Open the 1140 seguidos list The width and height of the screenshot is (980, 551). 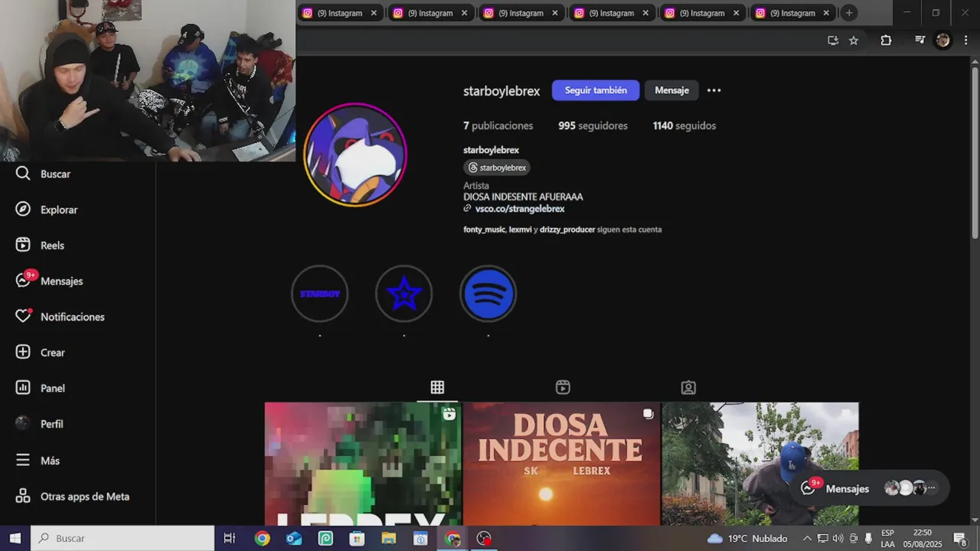pyautogui.click(x=684, y=126)
